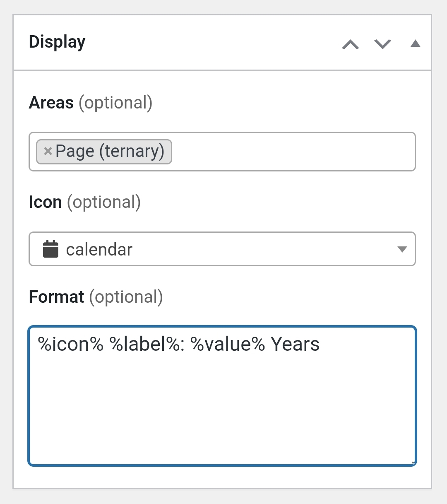447x504 pixels.
Task: Click the Areas field label
Action: pos(51,103)
